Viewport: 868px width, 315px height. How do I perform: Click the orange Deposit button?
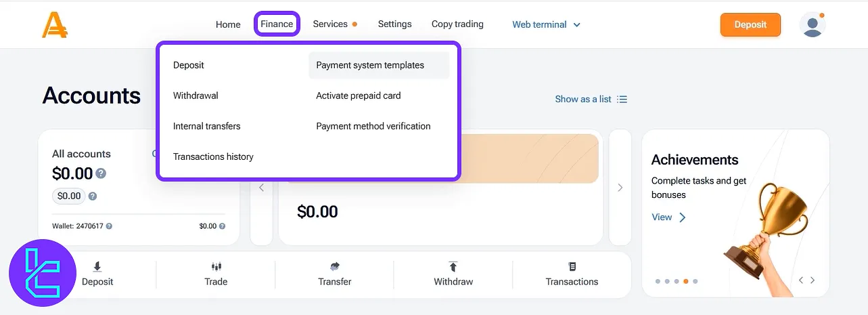pyautogui.click(x=750, y=24)
